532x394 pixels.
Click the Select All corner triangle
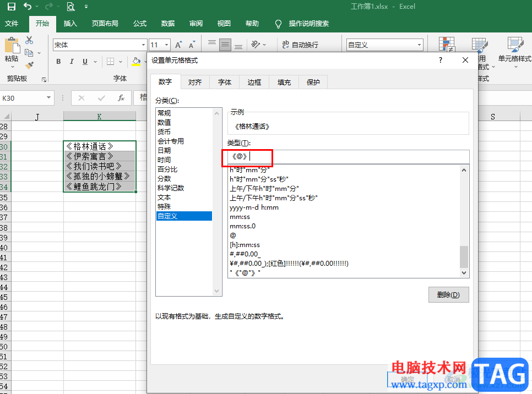6,116
